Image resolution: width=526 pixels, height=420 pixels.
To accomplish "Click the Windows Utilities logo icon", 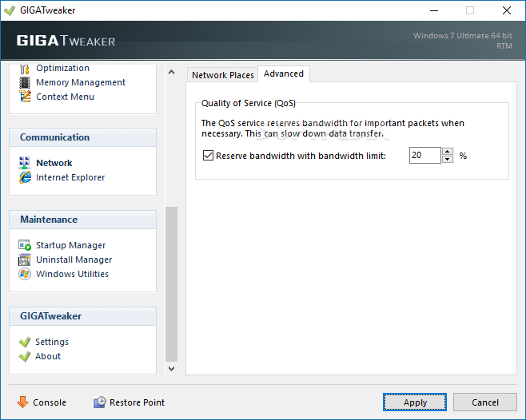I will (x=25, y=274).
